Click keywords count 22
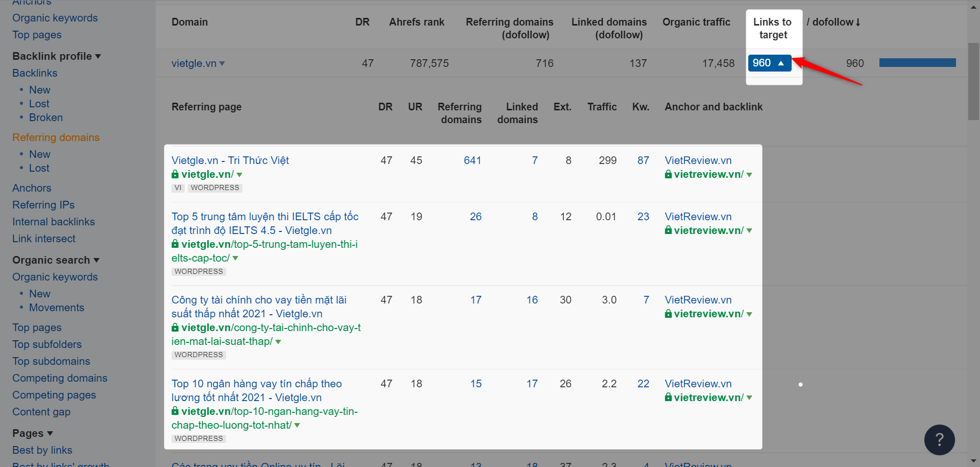Image resolution: width=980 pixels, height=467 pixels. pos(643,384)
